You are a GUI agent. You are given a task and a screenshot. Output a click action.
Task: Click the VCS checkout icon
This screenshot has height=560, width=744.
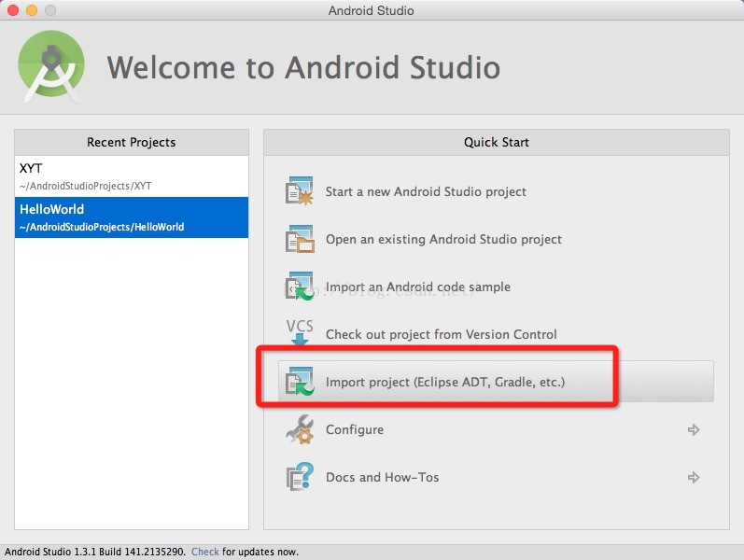[x=300, y=331]
